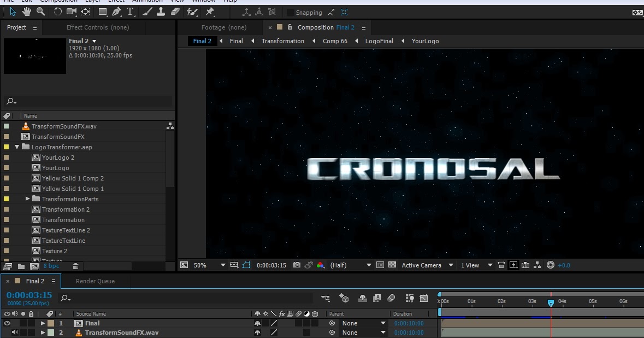Select the Texture 2 composition item
Screen dimensions: 644x338
[55, 251]
